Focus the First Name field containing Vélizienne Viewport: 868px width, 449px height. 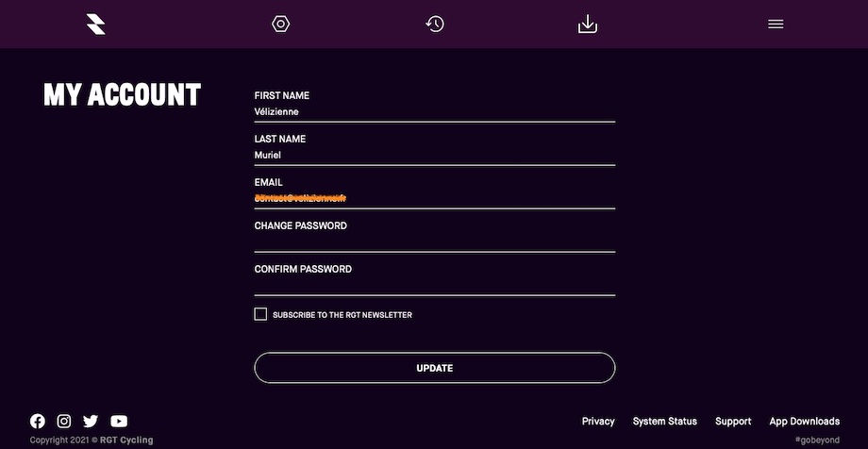click(x=435, y=112)
